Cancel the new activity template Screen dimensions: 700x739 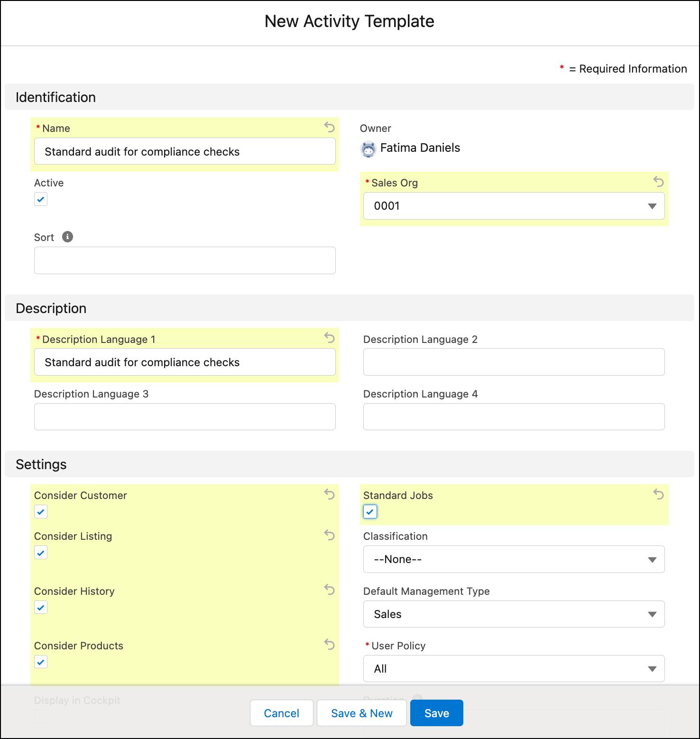point(281,713)
